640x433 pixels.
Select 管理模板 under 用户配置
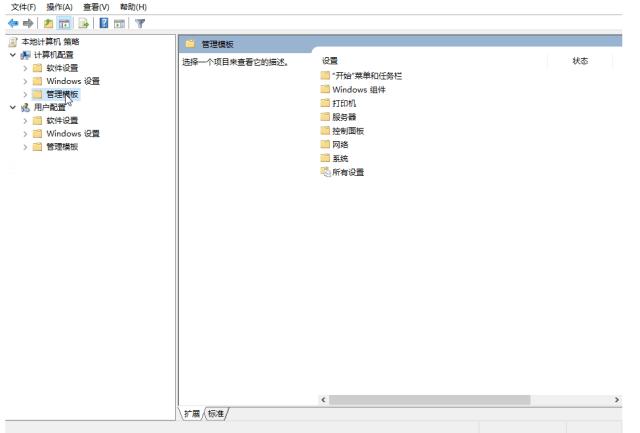point(62,147)
